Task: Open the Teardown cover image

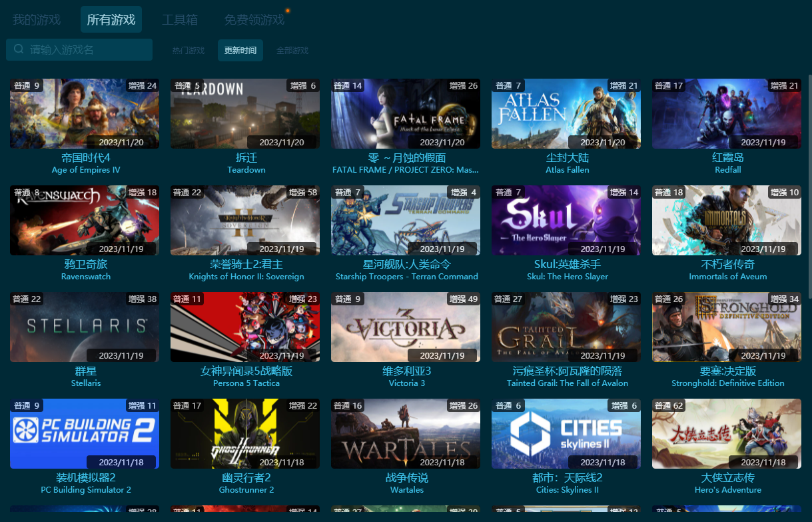Action: click(x=245, y=113)
